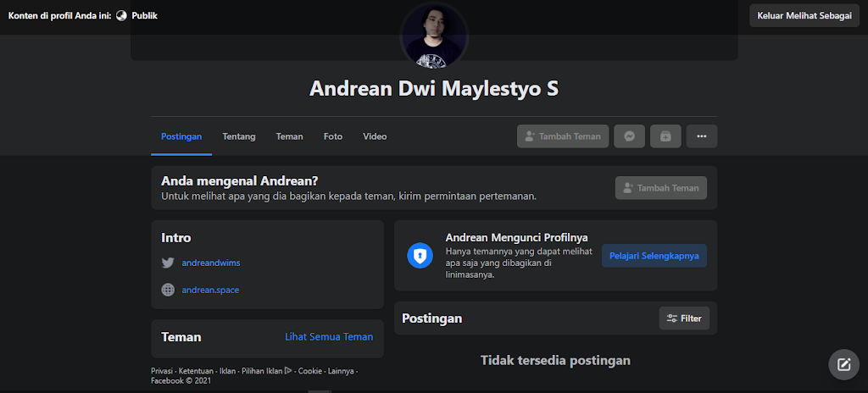Open the andreandwims Twitter link
Image resolution: width=868 pixels, height=393 pixels.
tap(211, 263)
